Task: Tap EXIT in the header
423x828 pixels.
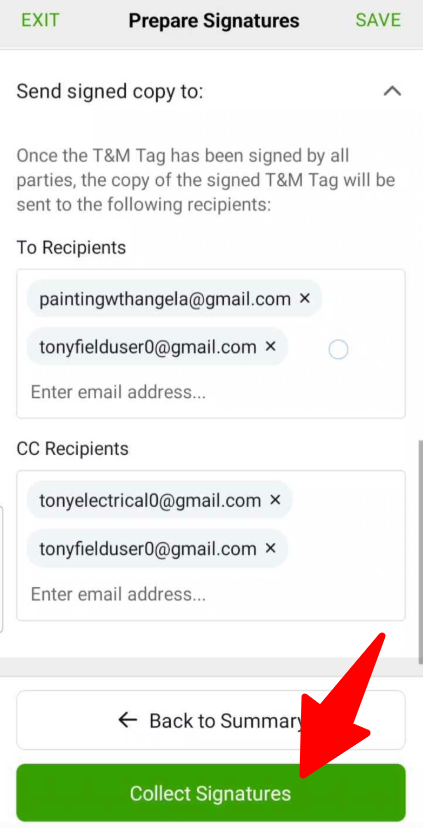Action: 40,21
